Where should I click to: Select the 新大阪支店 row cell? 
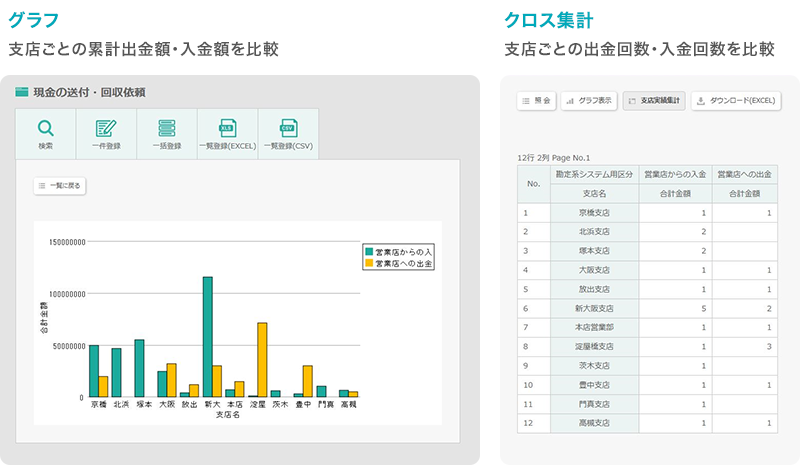click(x=594, y=309)
